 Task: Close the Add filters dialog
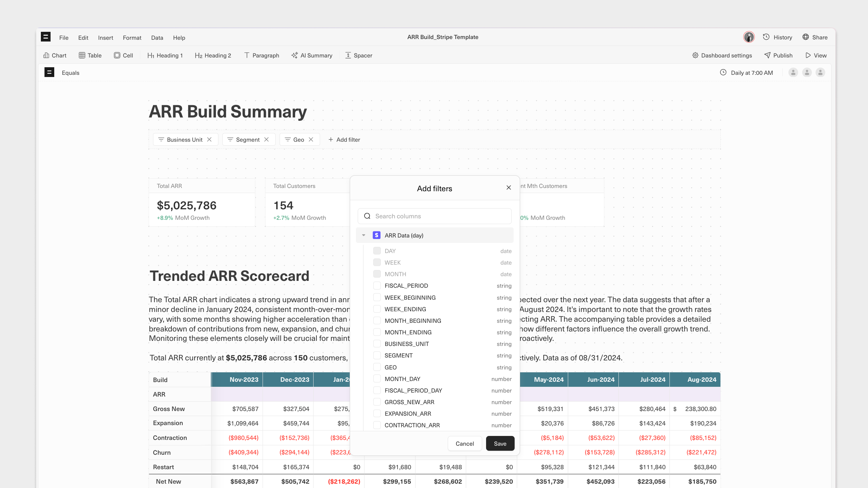tap(509, 188)
